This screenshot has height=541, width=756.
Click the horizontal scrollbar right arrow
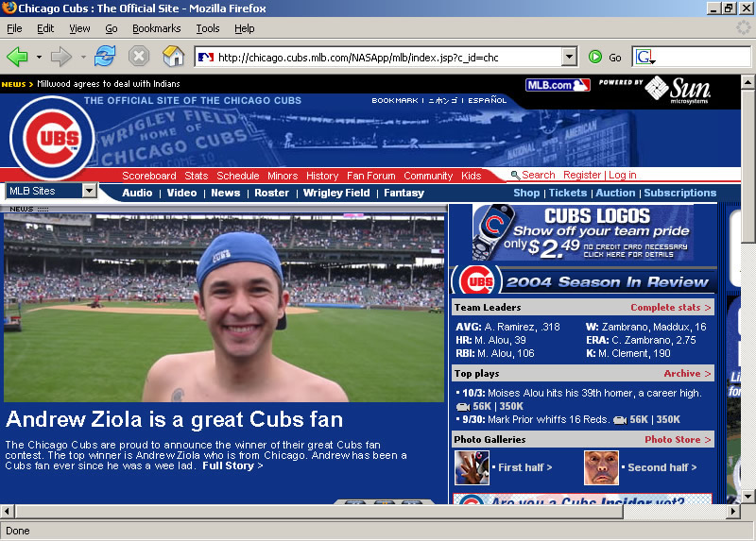(733, 511)
